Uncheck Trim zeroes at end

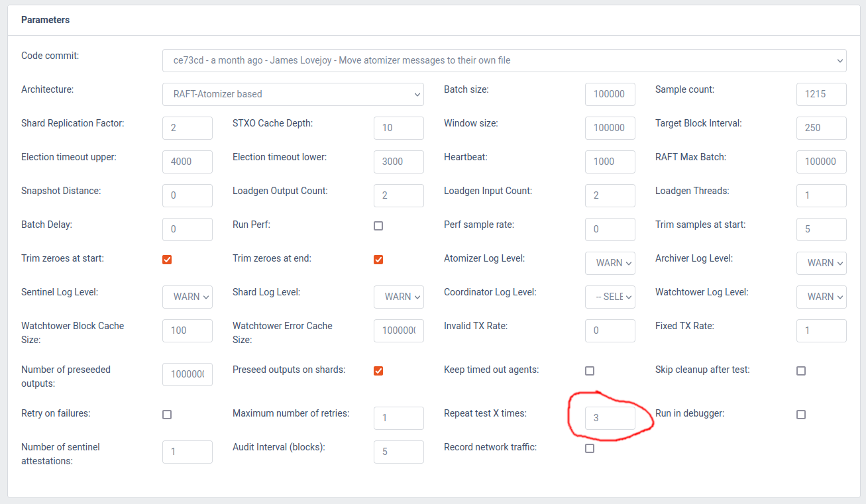click(378, 260)
